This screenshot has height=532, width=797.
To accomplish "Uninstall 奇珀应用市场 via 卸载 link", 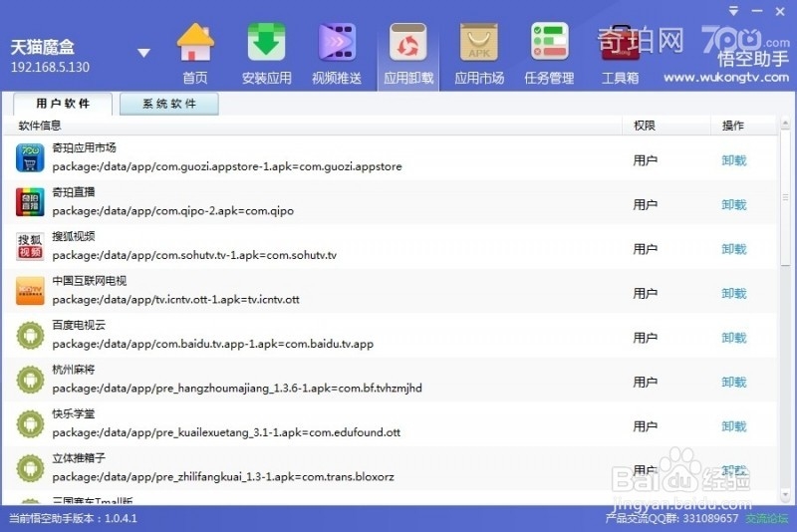I will pyautogui.click(x=734, y=160).
